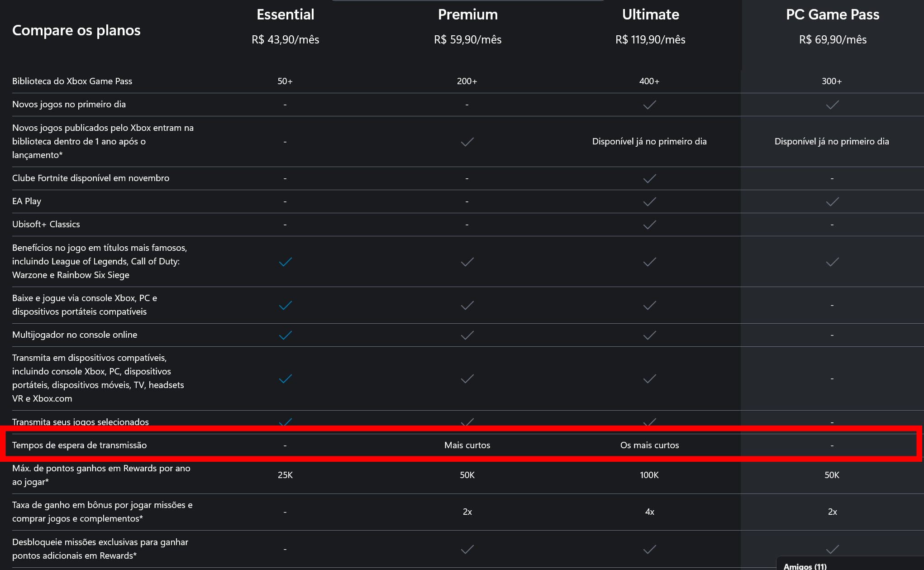Click PC Game Pass checkmark in EA Play row

(832, 201)
